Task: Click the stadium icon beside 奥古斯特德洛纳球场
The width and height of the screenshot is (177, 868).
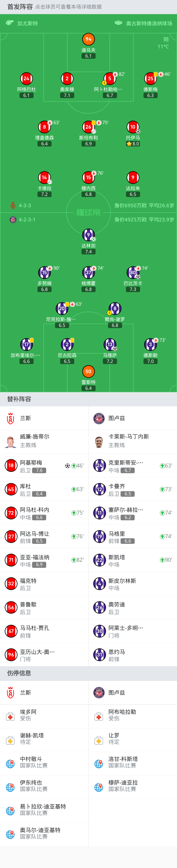Action: [x=118, y=23]
